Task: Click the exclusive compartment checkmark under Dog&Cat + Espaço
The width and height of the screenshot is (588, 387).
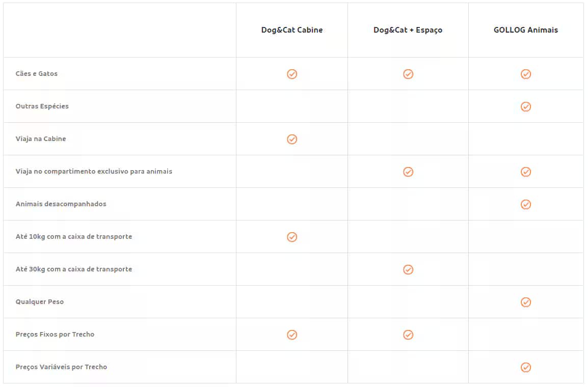Action: 408,172
